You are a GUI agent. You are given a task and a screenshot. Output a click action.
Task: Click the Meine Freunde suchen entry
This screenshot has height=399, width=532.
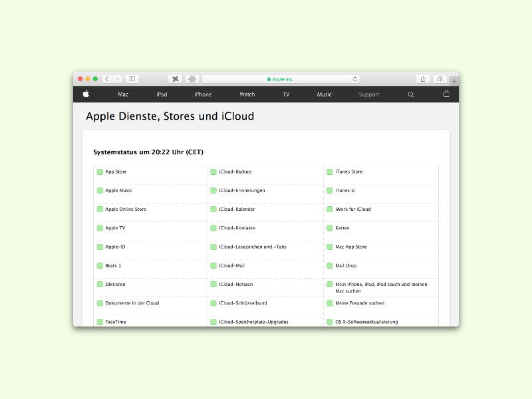point(360,303)
